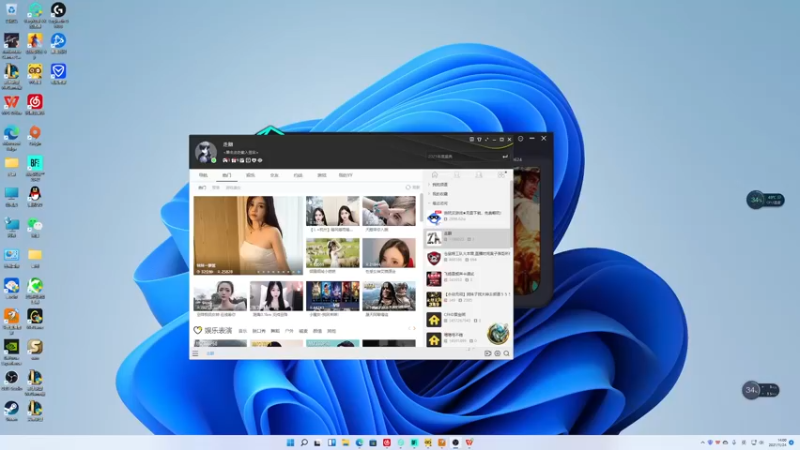Open the round settings icon beside bottom magnifier
Screen dimensions: 800x450
pos(497,353)
